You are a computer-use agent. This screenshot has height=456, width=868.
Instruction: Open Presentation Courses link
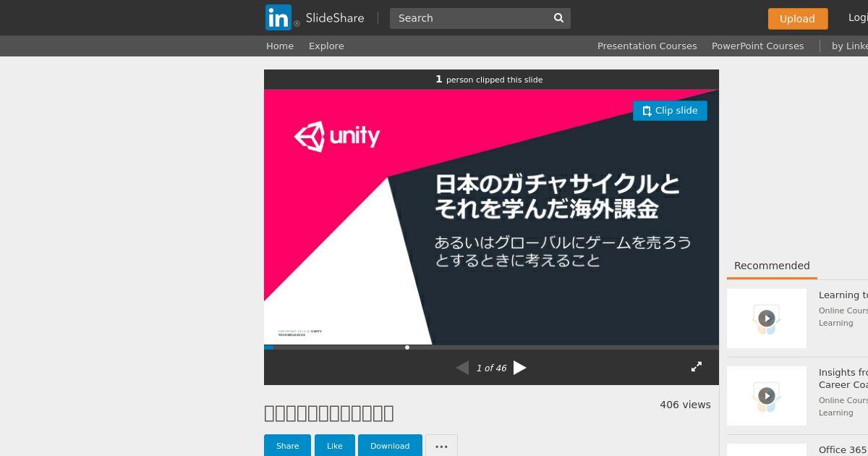(x=647, y=46)
